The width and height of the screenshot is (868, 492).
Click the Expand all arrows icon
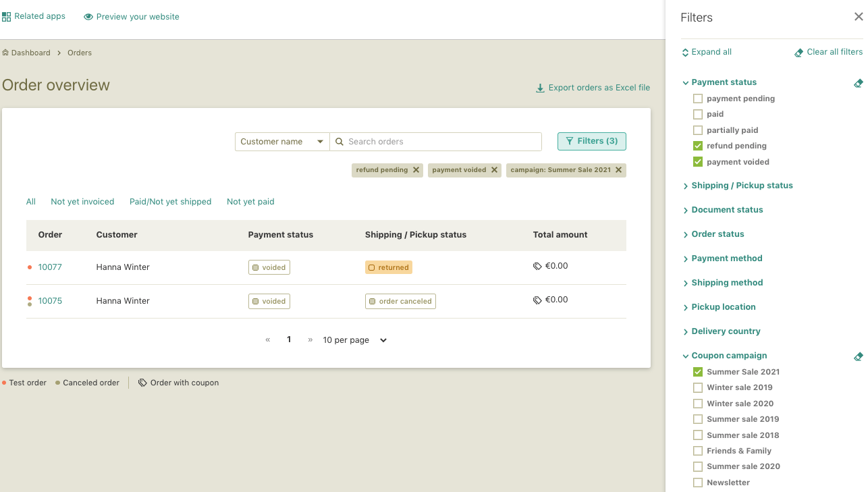685,52
